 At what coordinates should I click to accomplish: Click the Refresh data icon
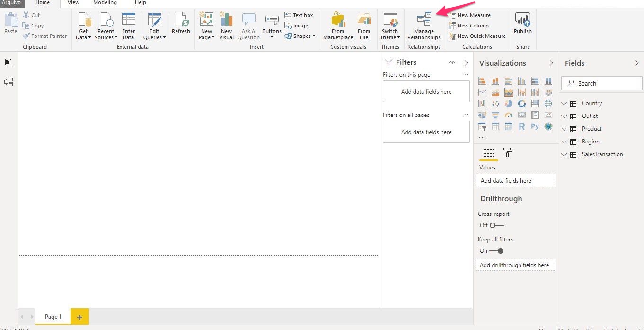click(x=181, y=24)
